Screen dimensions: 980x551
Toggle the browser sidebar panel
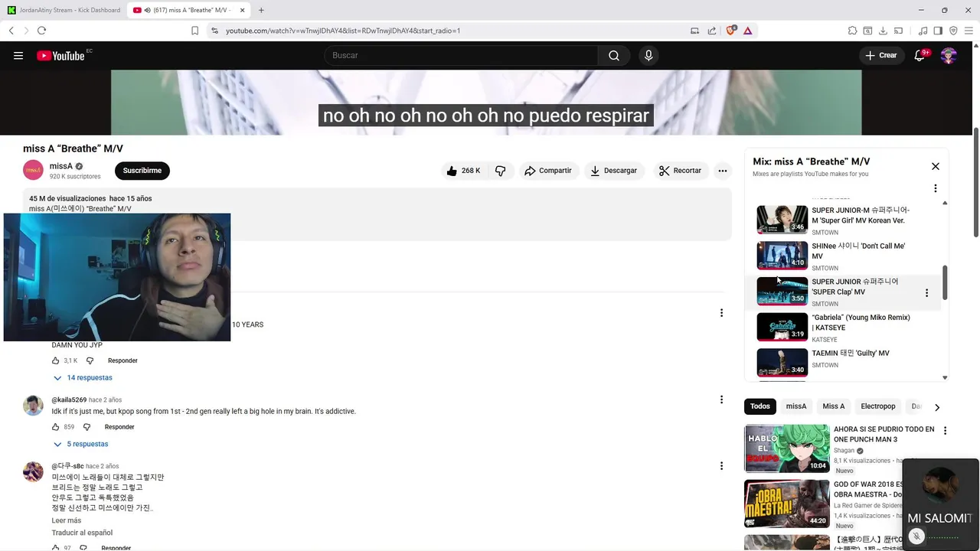(938, 31)
